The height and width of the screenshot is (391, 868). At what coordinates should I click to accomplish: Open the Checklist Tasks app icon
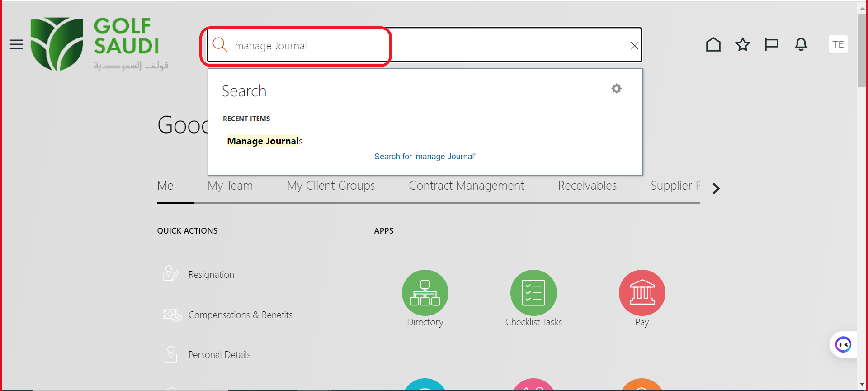point(533,293)
